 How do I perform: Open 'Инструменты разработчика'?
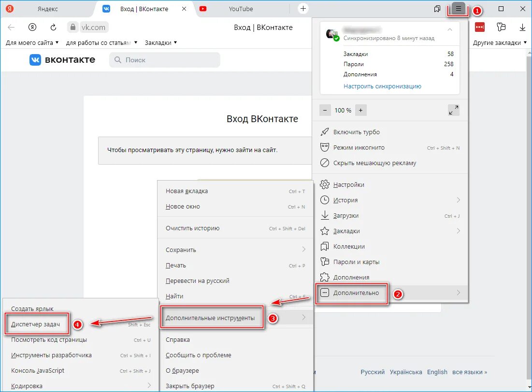click(81, 355)
